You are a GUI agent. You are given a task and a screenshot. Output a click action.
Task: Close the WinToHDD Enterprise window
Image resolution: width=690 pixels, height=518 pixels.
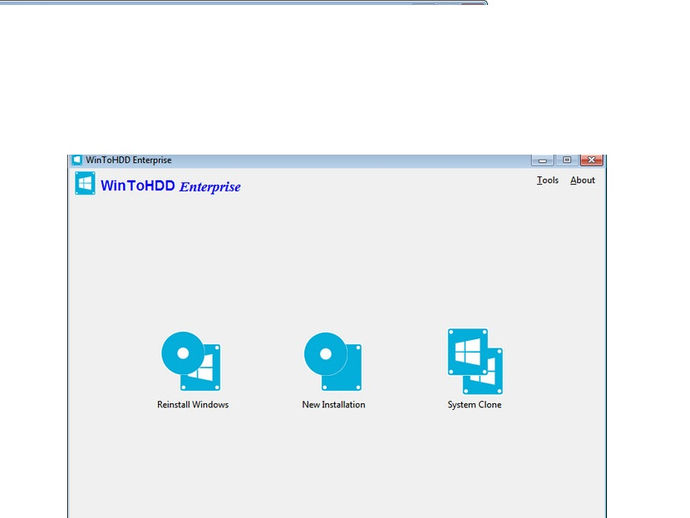point(591,160)
